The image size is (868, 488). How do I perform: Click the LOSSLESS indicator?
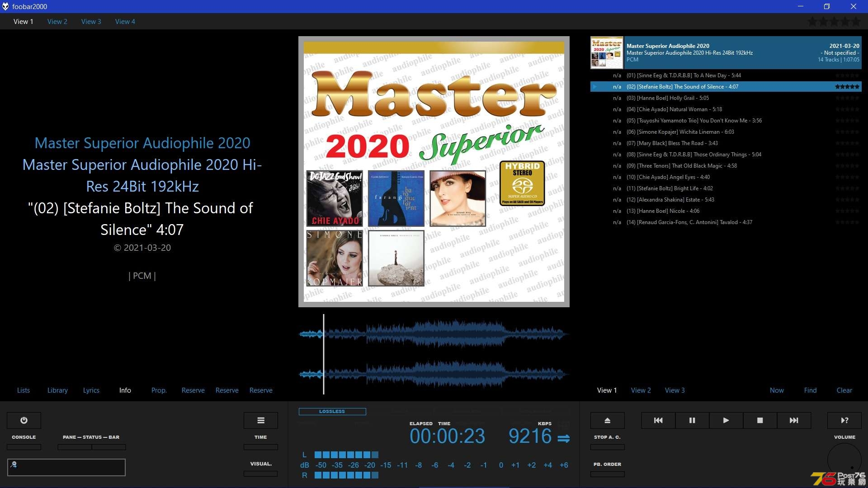click(332, 411)
